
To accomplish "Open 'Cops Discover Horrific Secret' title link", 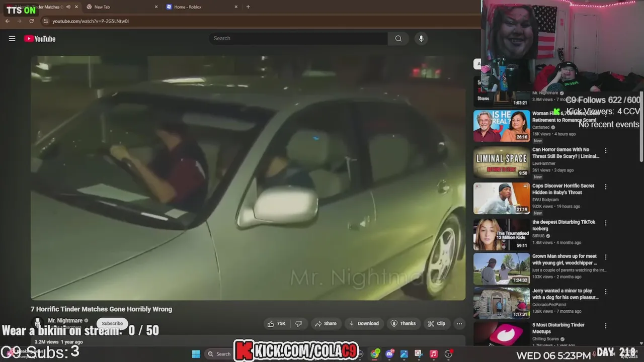I will click(563, 189).
